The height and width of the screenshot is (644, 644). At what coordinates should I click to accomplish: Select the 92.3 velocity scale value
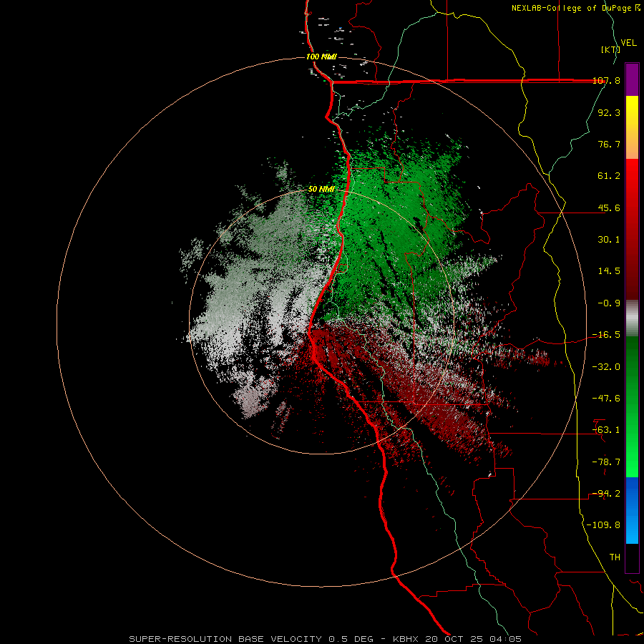click(609, 112)
